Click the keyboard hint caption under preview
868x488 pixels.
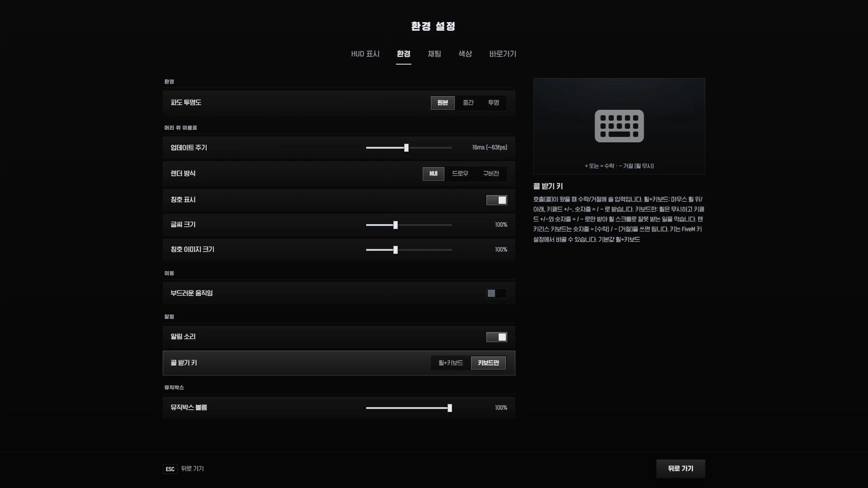point(619,166)
